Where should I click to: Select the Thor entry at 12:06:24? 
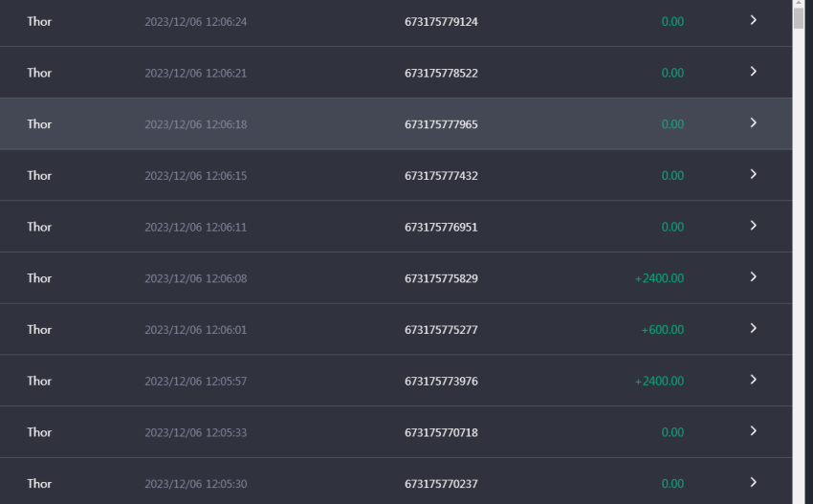click(39, 21)
